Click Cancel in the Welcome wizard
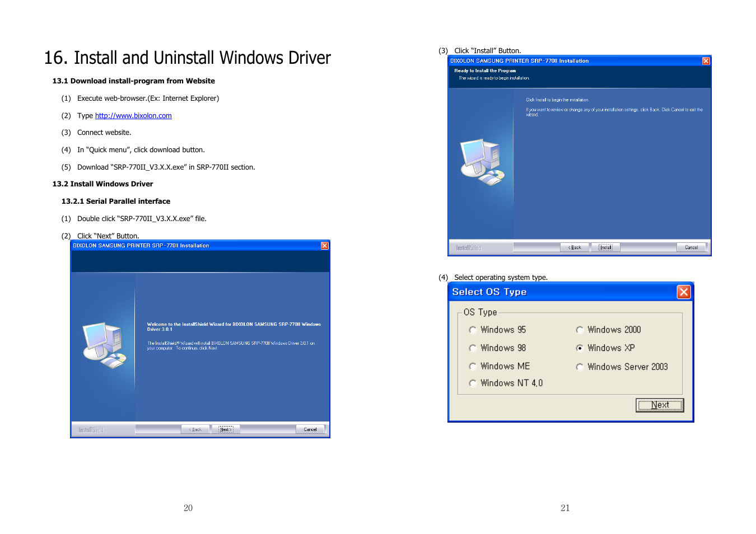756x534 pixels. tap(310, 429)
